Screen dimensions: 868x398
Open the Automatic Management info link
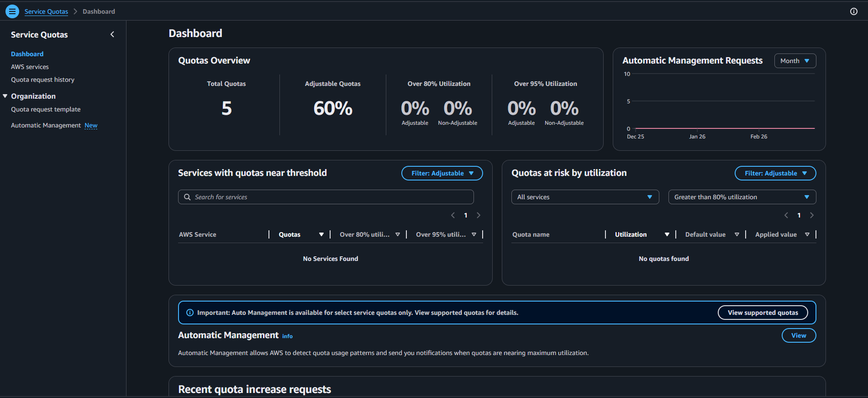click(x=287, y=336)
